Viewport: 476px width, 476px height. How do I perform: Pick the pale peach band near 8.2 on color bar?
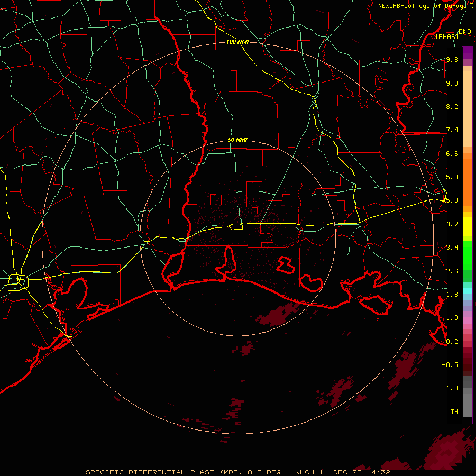pos(467,108)
